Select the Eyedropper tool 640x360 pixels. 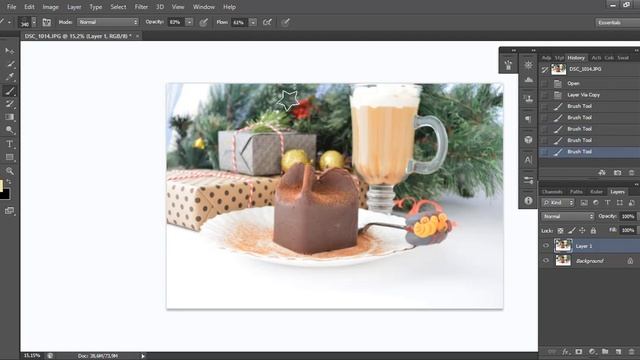tap(9, 76)
